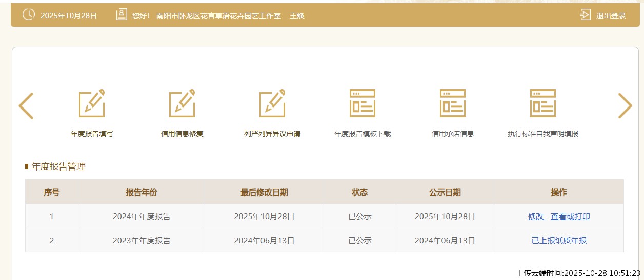
Task: Click the 最后修改日期 column header
Action: click(x=264, y=192)
